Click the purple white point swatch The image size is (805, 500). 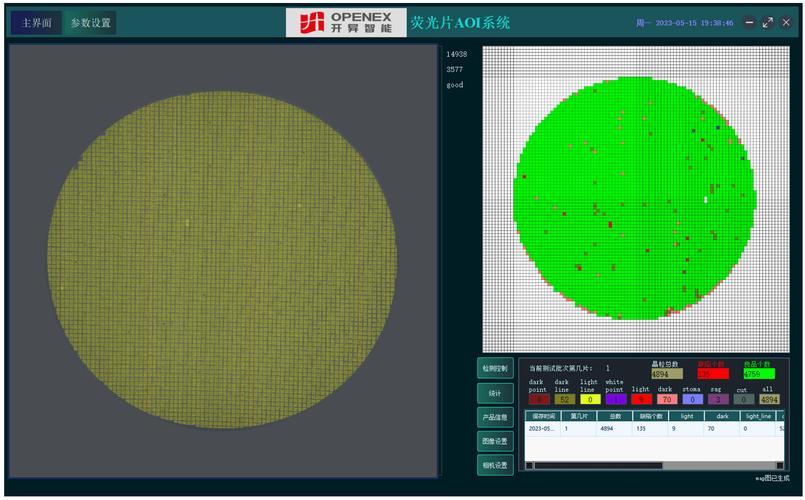click(x=614, y=399)
